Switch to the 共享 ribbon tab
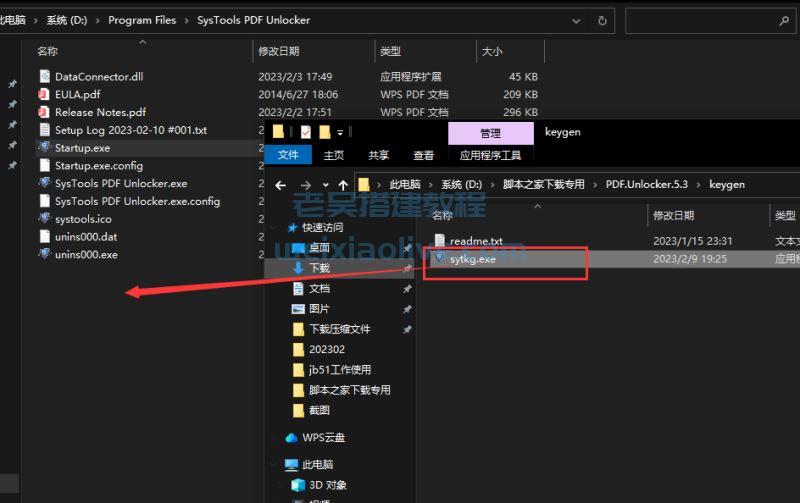 [x=379, y=155]
